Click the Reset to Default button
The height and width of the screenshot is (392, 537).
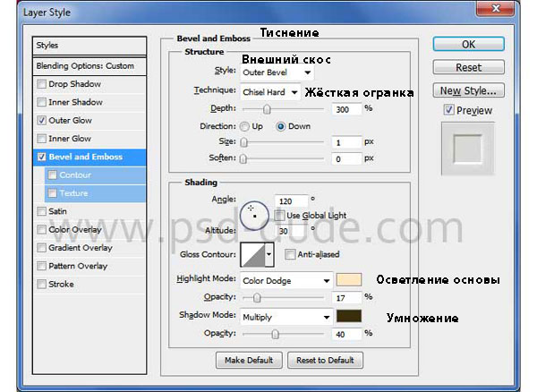325,360
